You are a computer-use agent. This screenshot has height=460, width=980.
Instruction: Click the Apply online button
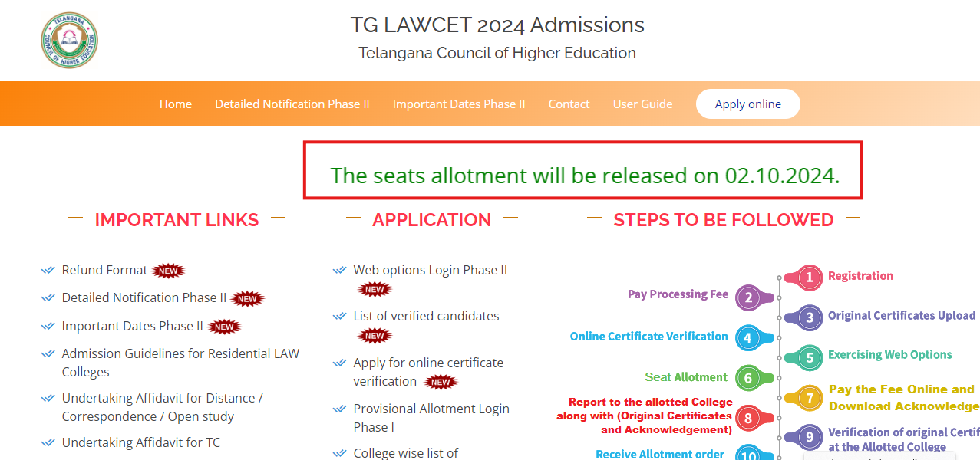(x=747, y=103)
